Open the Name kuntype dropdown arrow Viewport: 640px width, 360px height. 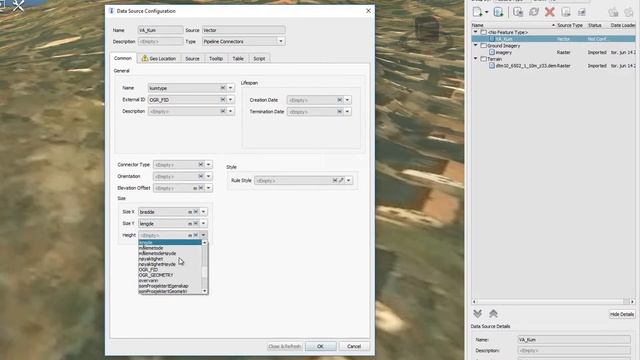point(231,88)
